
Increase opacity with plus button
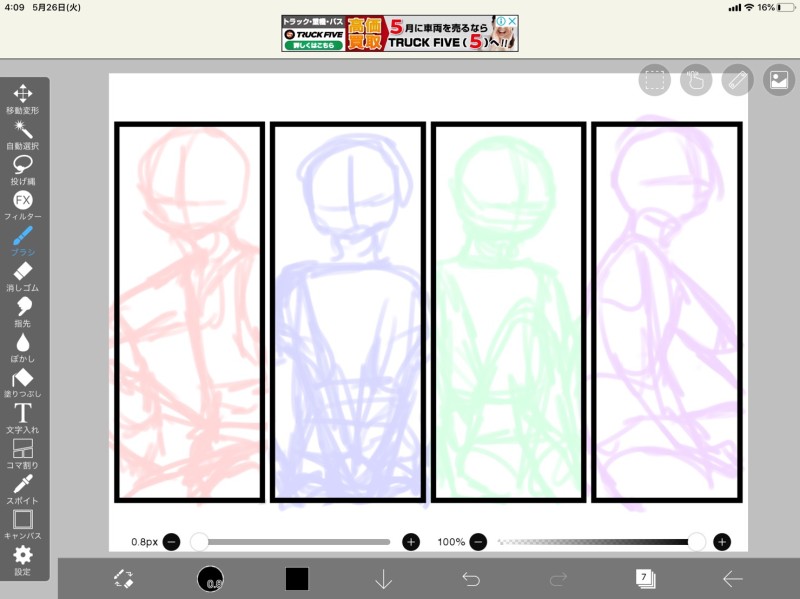point(721,542)
